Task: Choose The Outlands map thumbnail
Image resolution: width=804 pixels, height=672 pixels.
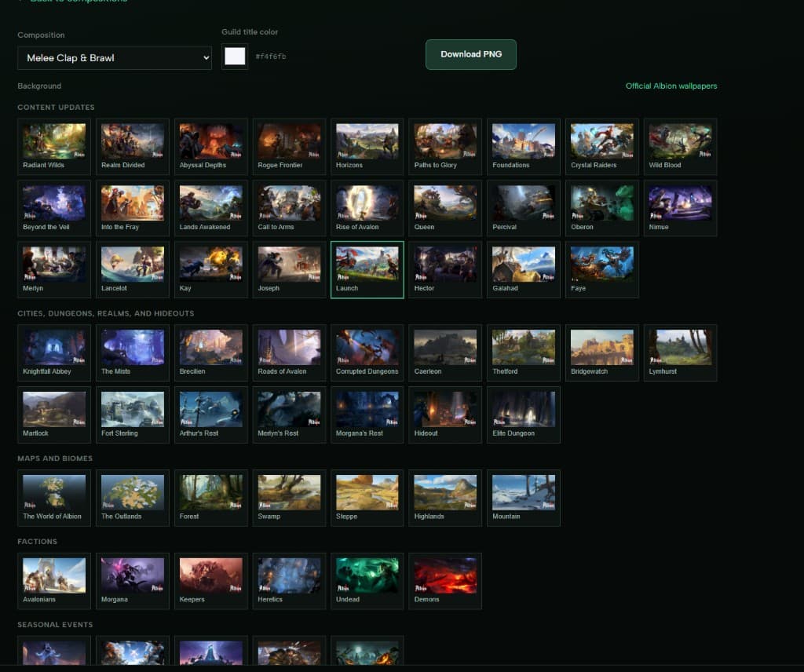Action: click(132, 498)
